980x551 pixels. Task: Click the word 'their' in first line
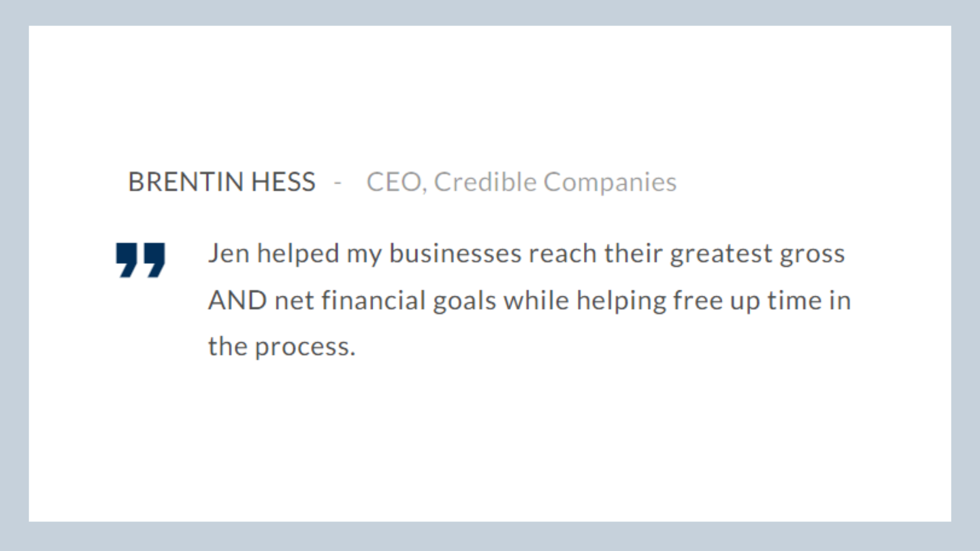pos(633,254)
